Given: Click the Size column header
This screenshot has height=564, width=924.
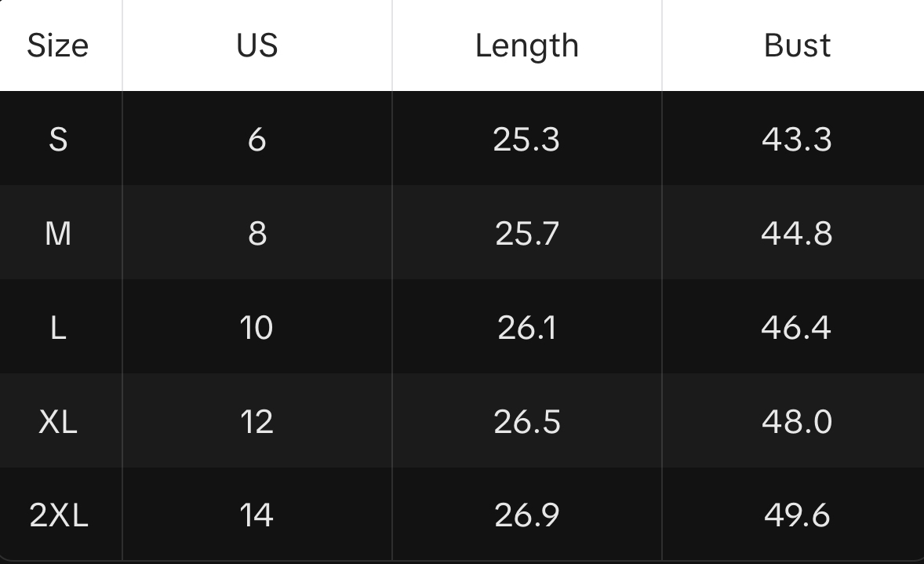Looking at the screenshot, I should pyautogui.click(x=58, y=45).
